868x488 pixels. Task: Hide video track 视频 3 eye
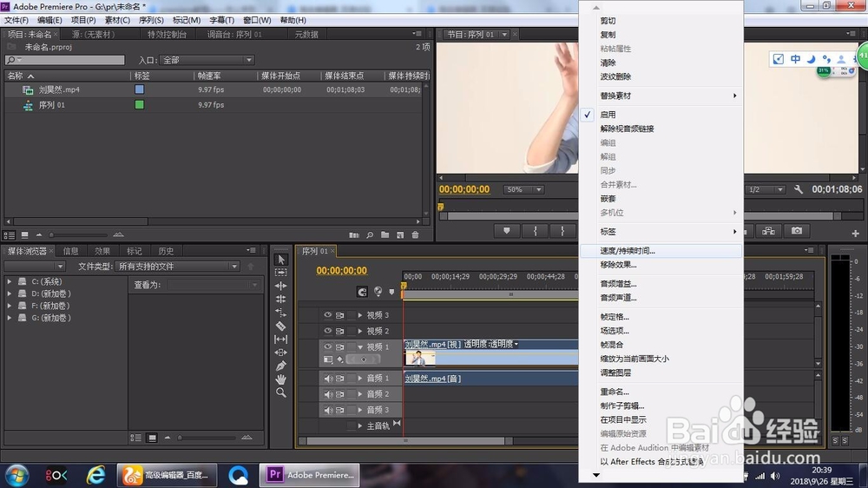pyautogui.click(x=328, y=314)
